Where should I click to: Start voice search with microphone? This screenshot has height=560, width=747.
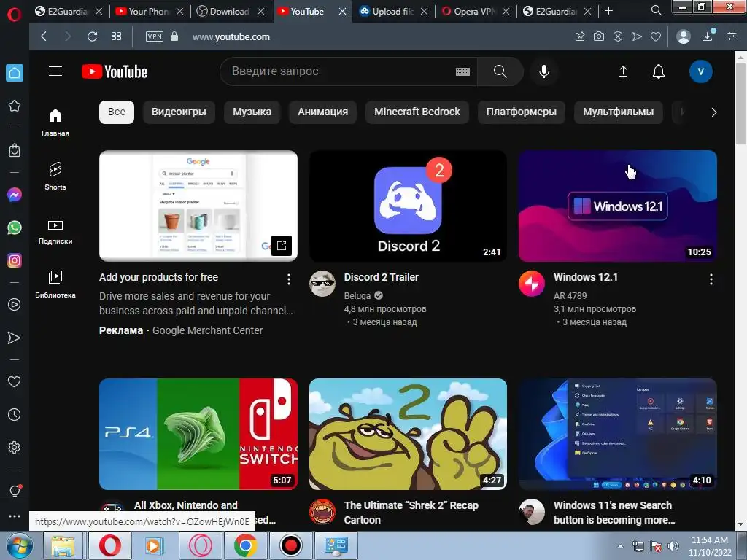click(543, 71)
